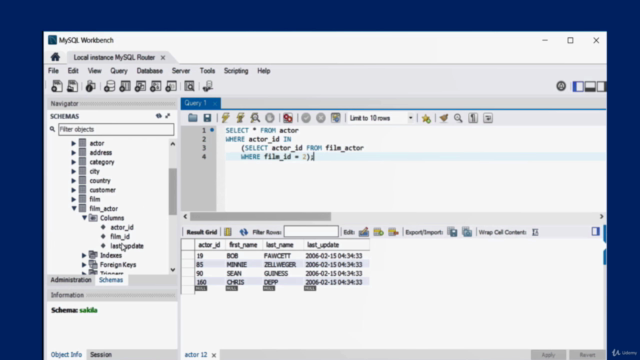Collapse the Columns node
The width and height of the screenshot is (640, 360).
click(x=84, y=218)
